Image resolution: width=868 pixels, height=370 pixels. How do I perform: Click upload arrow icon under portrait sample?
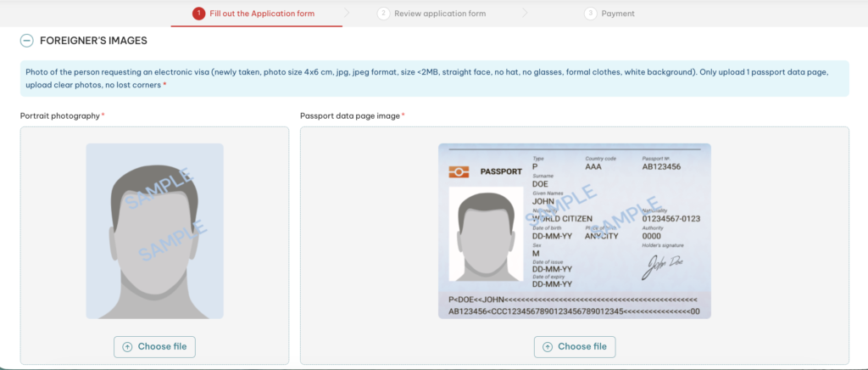pos(127,347)
